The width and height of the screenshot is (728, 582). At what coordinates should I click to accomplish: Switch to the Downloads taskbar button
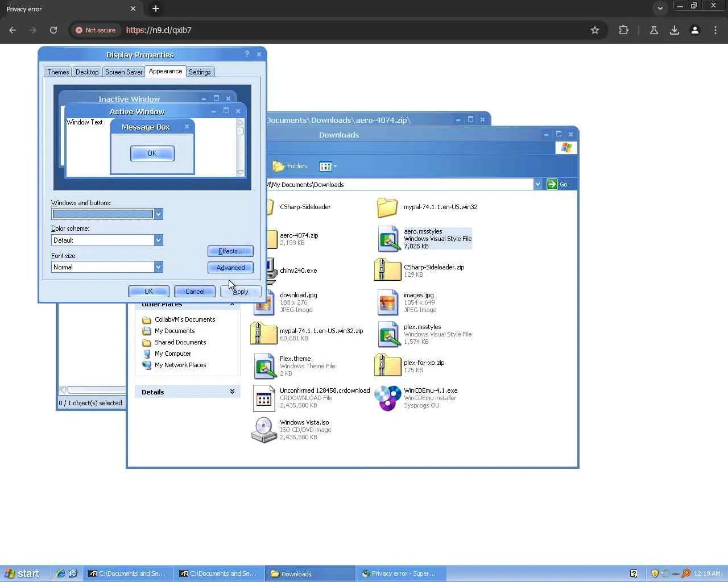(x=310, y=573)
